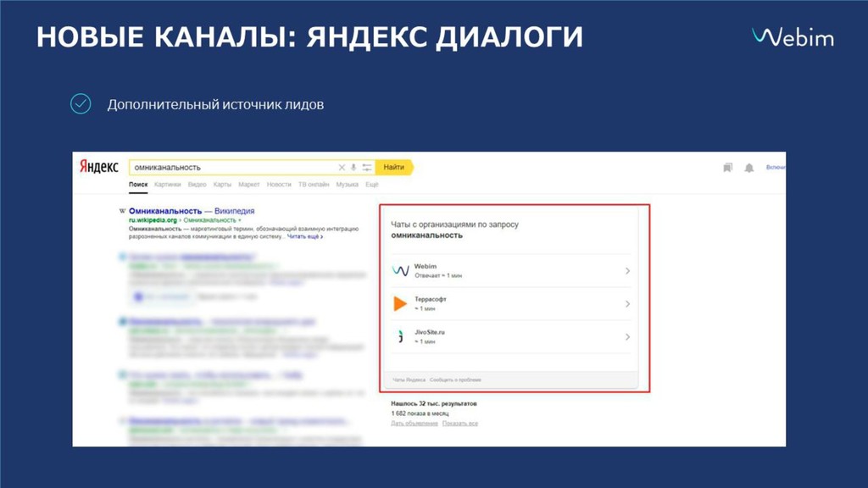Click the Отвечает ≈ 1 мин text

pos(438,275)
